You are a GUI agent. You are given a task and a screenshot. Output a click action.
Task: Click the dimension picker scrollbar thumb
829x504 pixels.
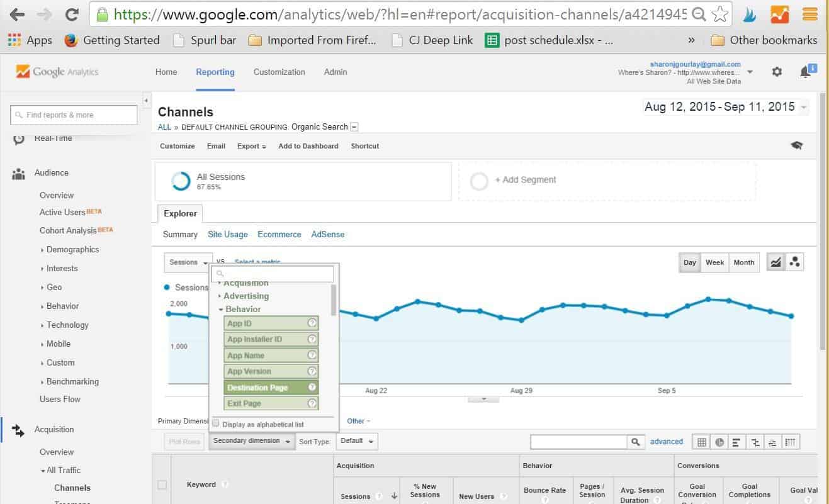pos(334,300)
